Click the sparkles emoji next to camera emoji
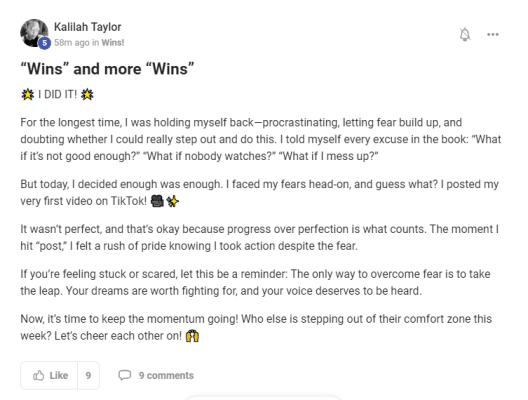 [172, 201]
